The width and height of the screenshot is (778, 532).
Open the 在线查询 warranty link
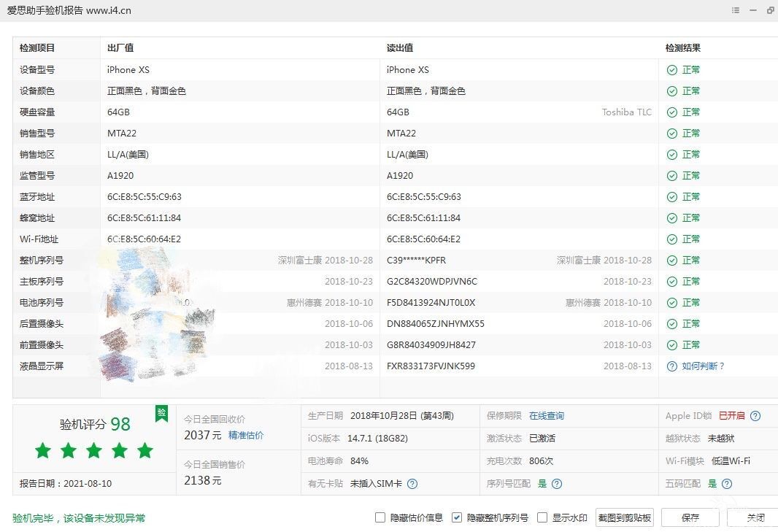tap(547, 416)
